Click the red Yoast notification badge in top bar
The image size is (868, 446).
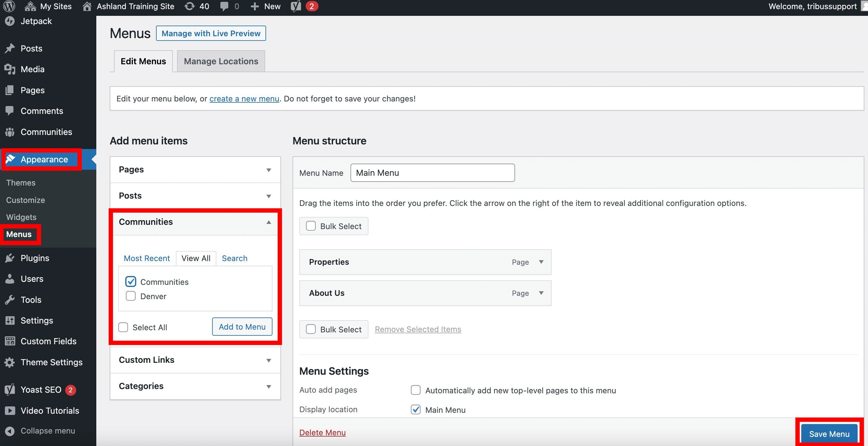[312, 6]
